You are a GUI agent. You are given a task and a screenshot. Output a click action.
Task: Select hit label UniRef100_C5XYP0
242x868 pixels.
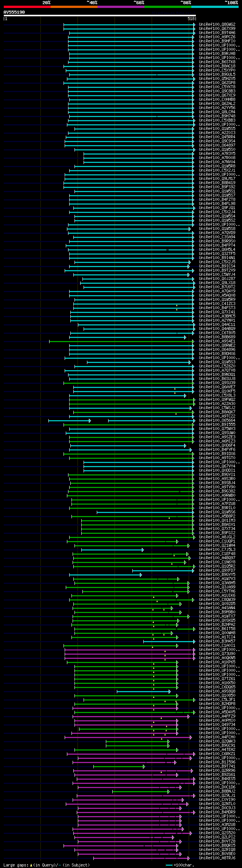pos(217,70)
